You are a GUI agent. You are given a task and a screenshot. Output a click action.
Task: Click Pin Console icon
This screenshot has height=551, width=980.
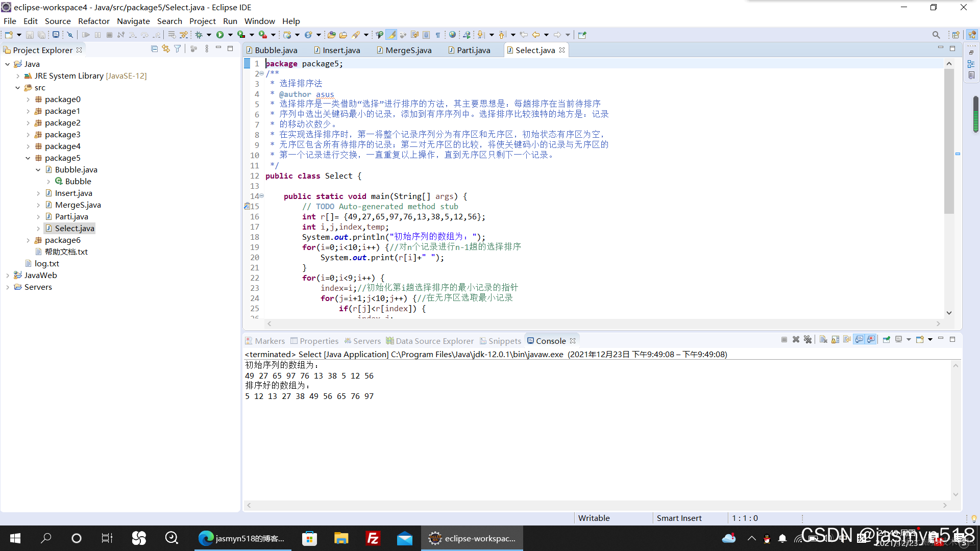(887, 340)
